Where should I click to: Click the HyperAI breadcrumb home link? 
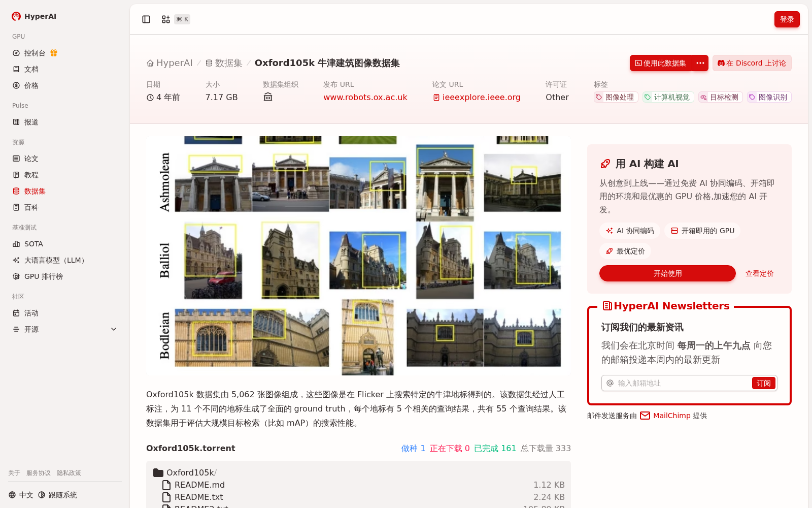pyautogui.click(x=170, y=63)
